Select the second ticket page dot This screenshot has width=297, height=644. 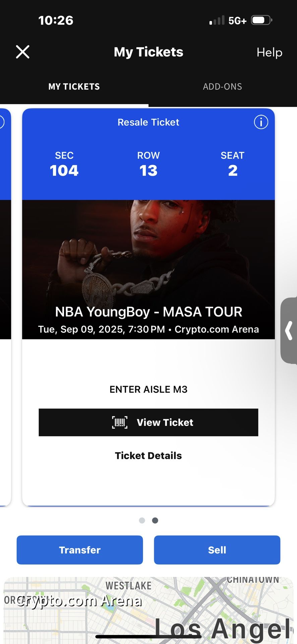pyautogui.click(x=155, y=520)
